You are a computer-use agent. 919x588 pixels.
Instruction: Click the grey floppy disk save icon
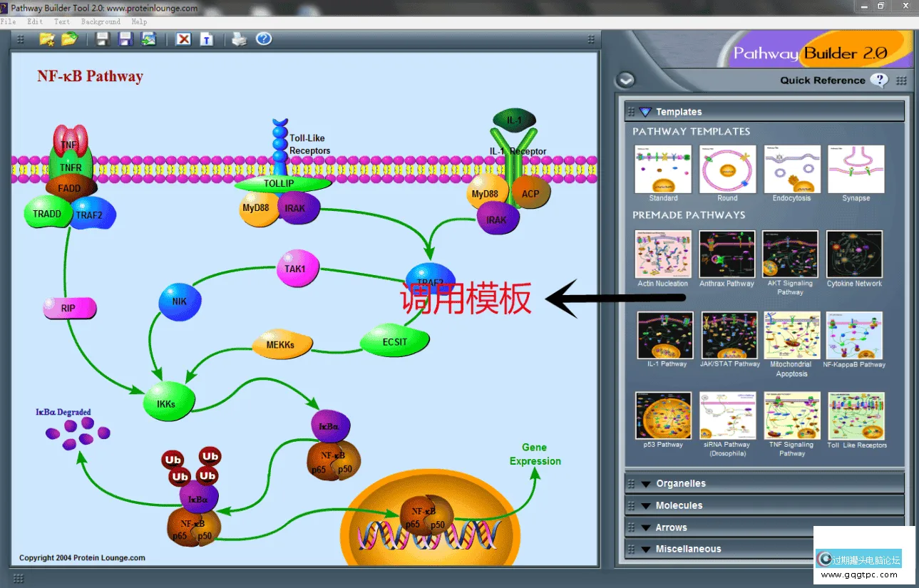coord(103,39)
